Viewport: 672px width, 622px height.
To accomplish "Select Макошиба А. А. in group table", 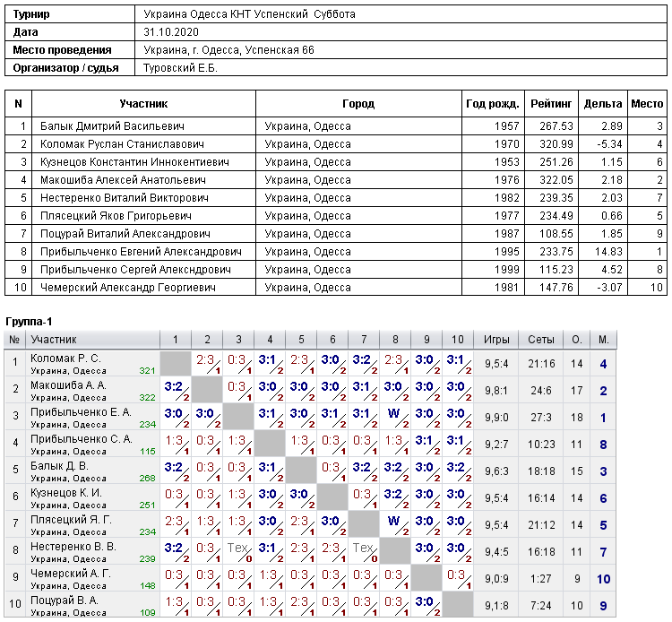I will (68, 385).
